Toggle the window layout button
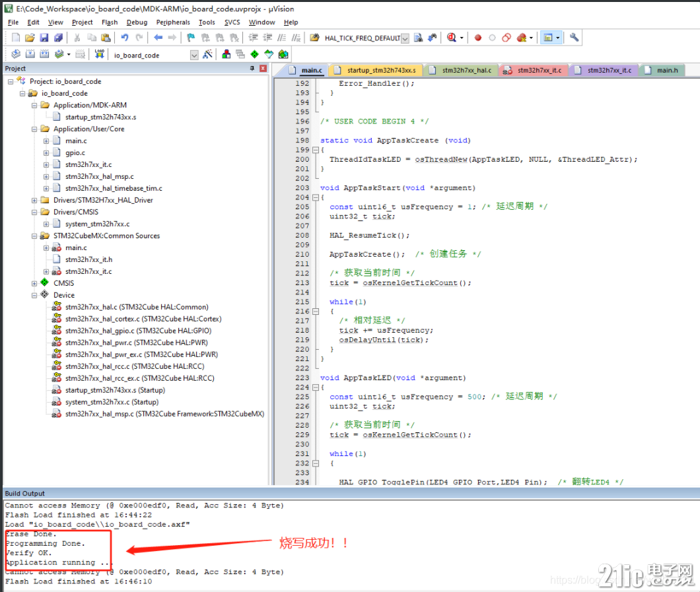700x592 pixels. click(547, 38)
